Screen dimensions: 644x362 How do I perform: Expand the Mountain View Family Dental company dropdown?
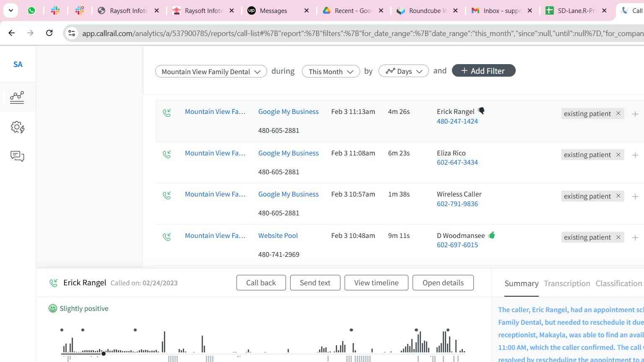tap(211, 71)
